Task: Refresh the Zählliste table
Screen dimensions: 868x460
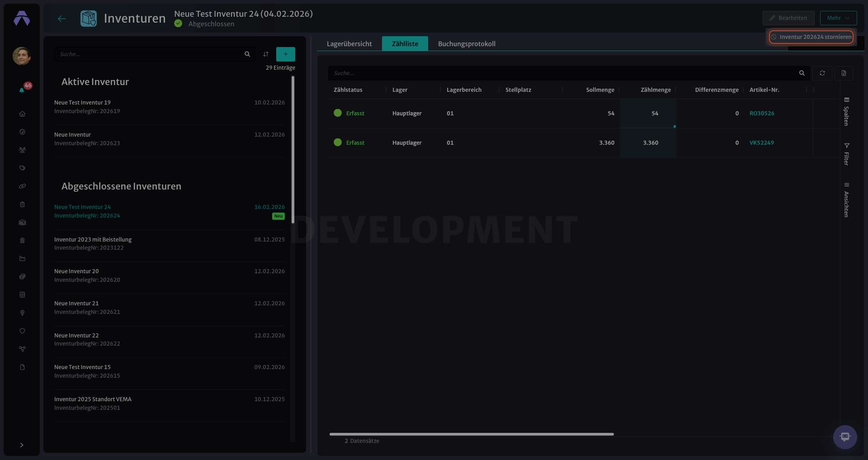Action: tap(822, 73)
